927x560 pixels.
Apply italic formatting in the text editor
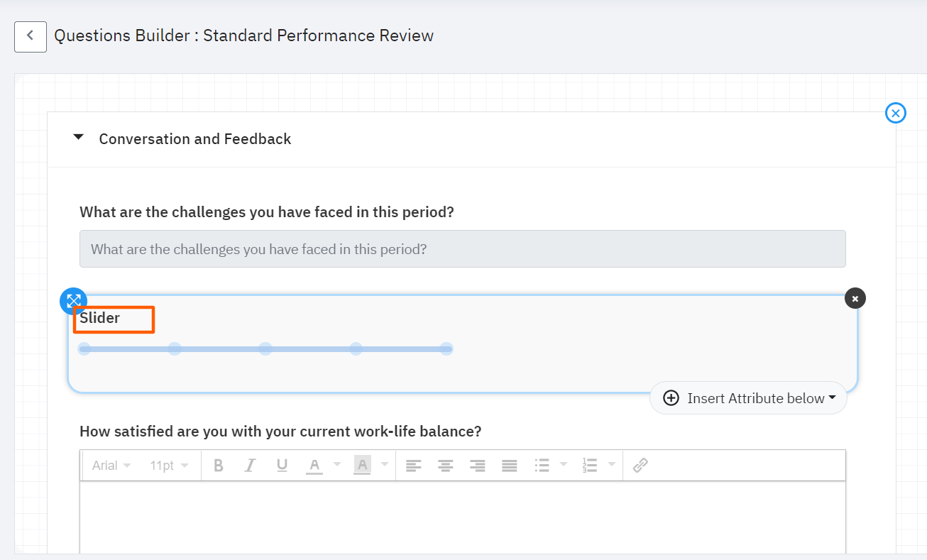pyautogui.click(x=250, y=465)
